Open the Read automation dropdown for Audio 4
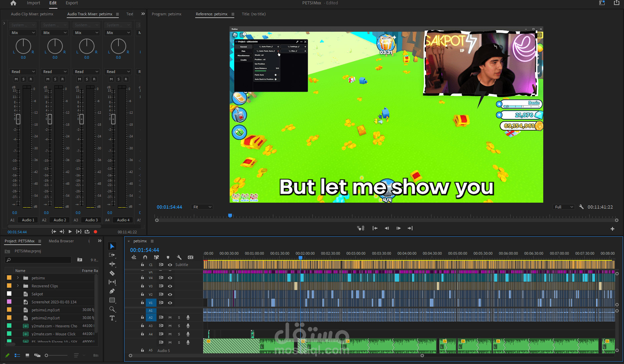 tap(118, 72)
